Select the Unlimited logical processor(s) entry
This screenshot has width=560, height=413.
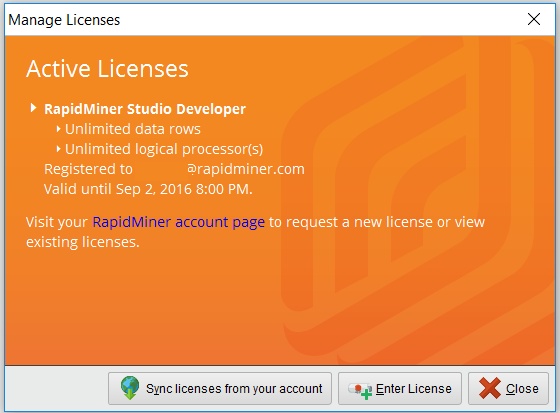164,149
